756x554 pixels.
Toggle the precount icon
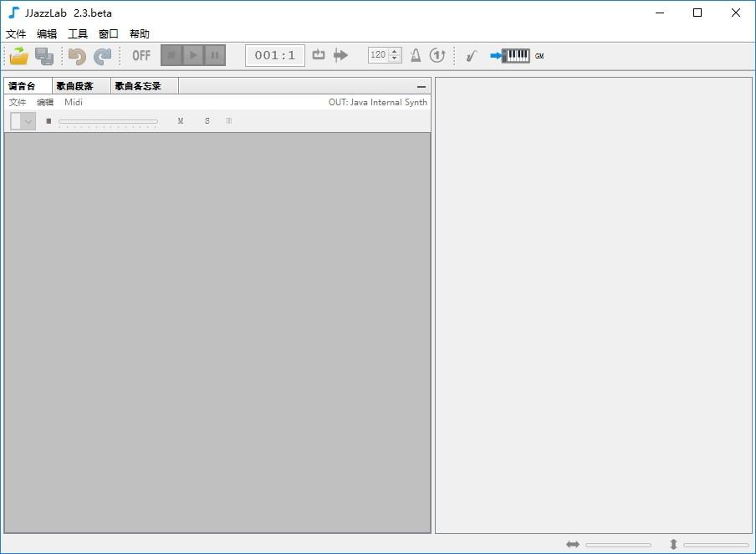click(437, 55)
